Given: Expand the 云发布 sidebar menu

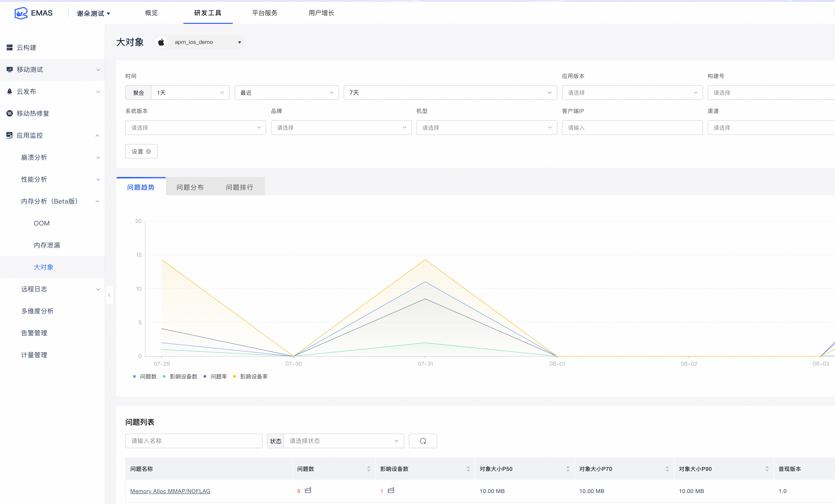Looking at the screenshot, I should pyautogui.click(x=98, y=91).
